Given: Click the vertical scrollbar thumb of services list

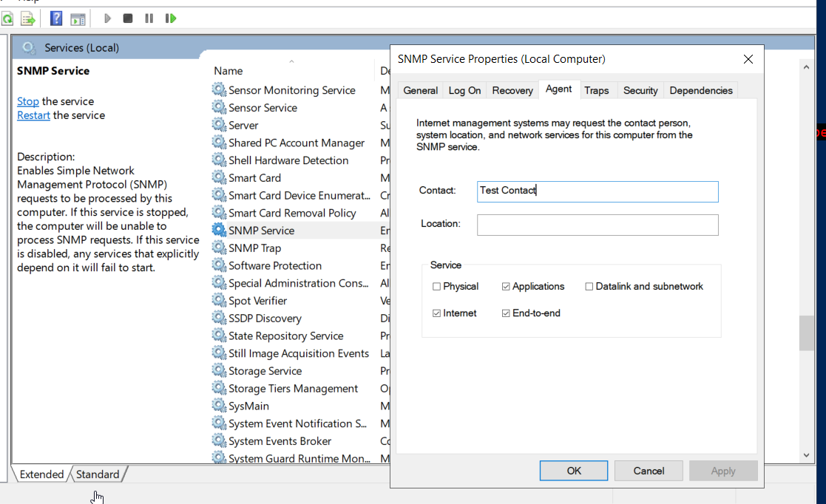Looking at the screenshot, I should [x=806, y=333].
